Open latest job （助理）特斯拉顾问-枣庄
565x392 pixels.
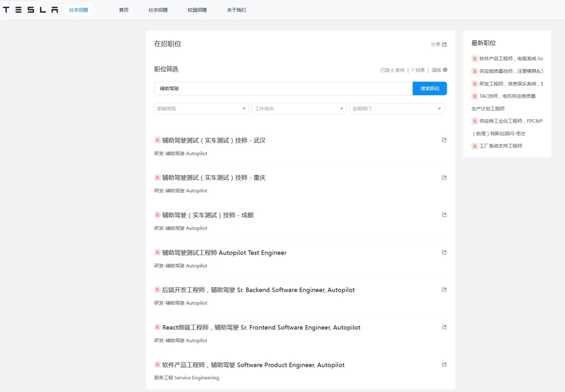(499, 134)
